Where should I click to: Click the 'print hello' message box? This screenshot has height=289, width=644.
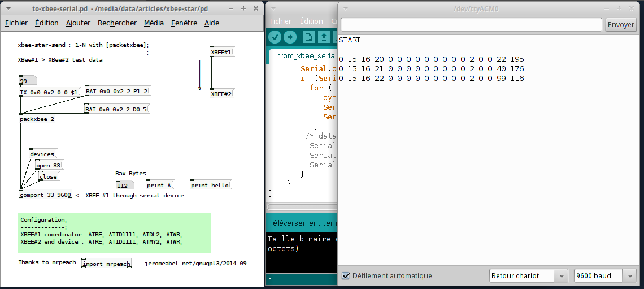[x=211, y=185]
